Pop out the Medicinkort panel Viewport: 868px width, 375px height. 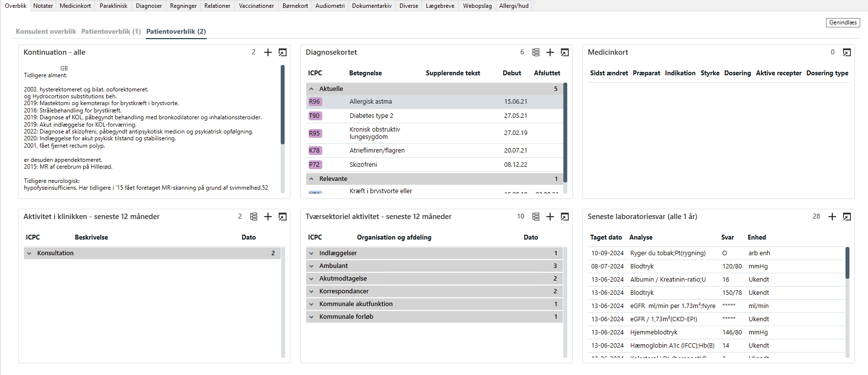coord(847,52)
